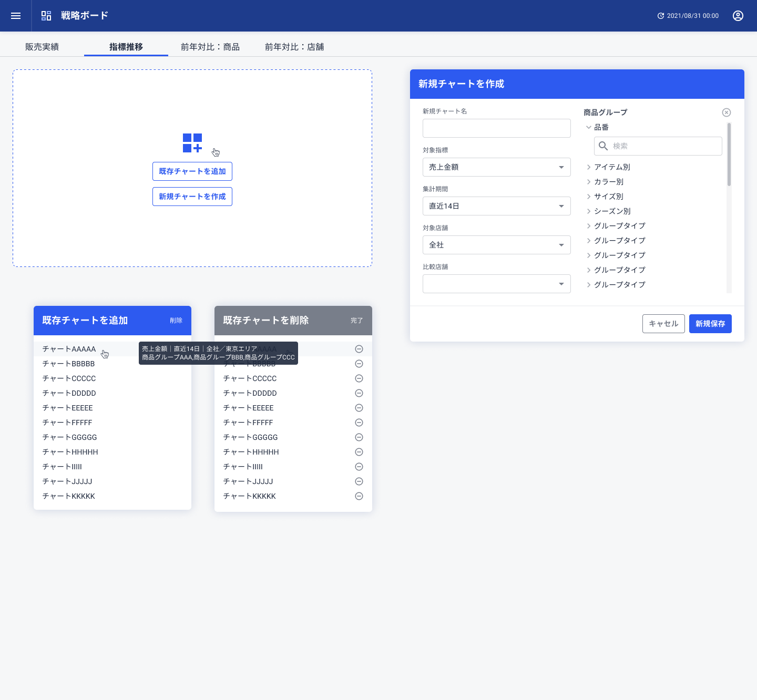Remove チャートFFFFF using its minus icon
Image resolution: width=757 pixels, height=700 pixels.
359,423
